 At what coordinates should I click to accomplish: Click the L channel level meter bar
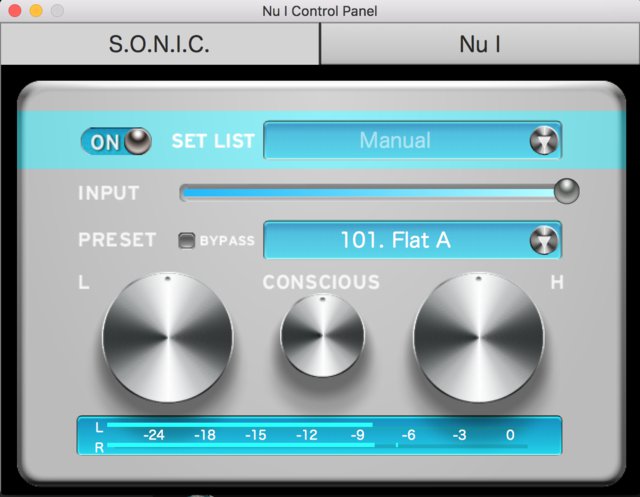click(240, 425)
